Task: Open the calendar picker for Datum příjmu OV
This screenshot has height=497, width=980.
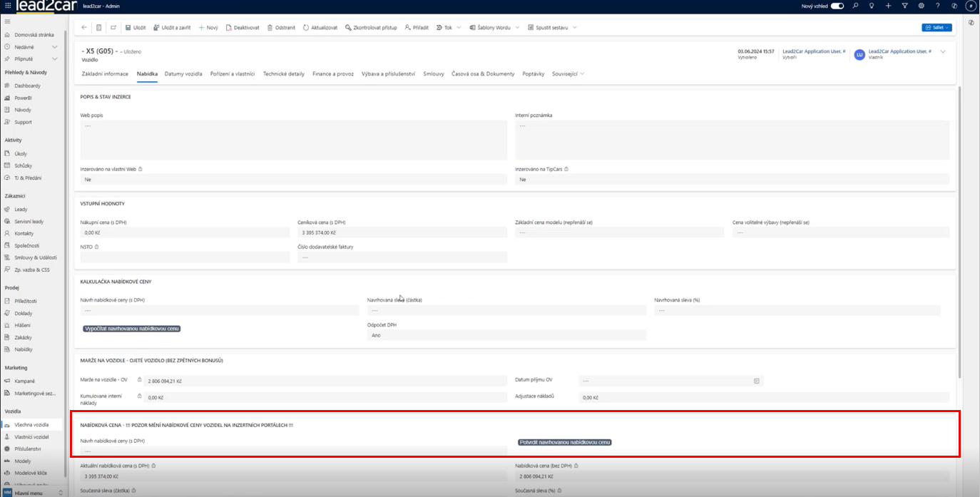Action: (756, 381)
